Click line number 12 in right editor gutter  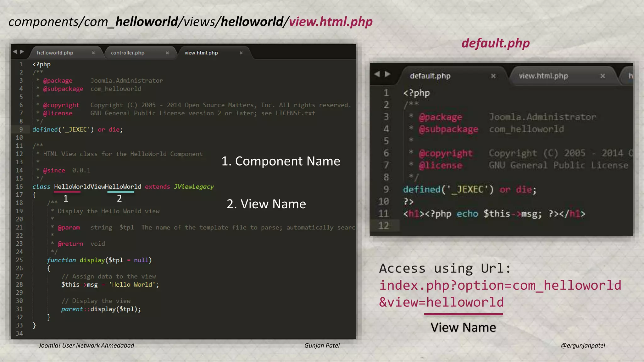tap(384, 226)
